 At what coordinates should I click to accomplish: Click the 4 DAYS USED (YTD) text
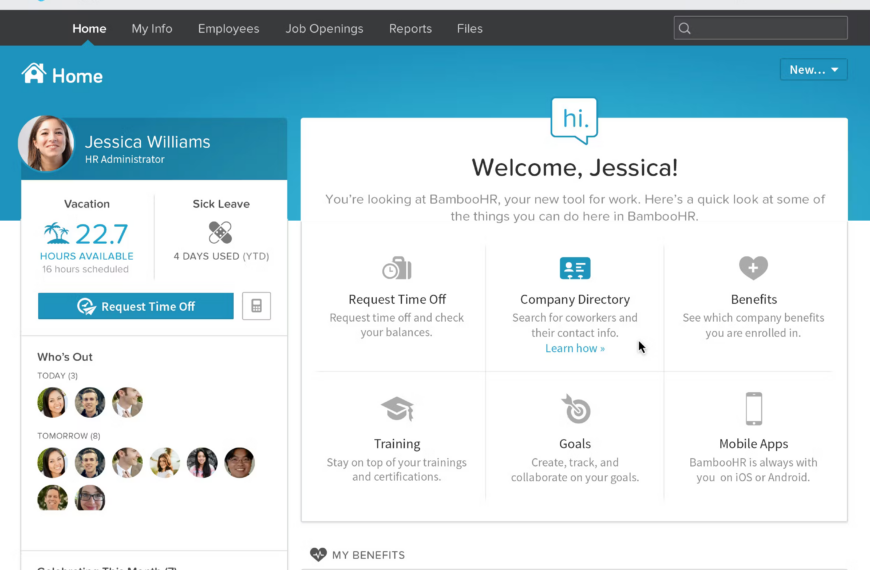coord(221,256)
